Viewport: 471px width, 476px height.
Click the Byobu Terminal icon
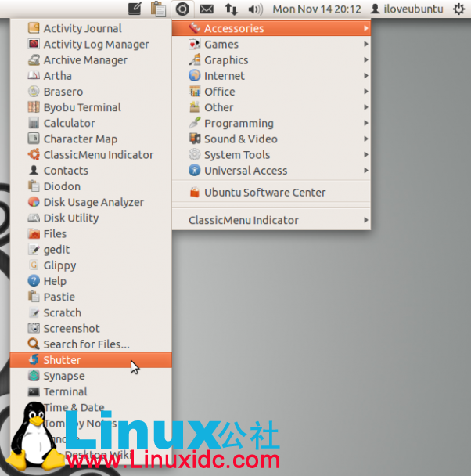[x=34, y=107]
